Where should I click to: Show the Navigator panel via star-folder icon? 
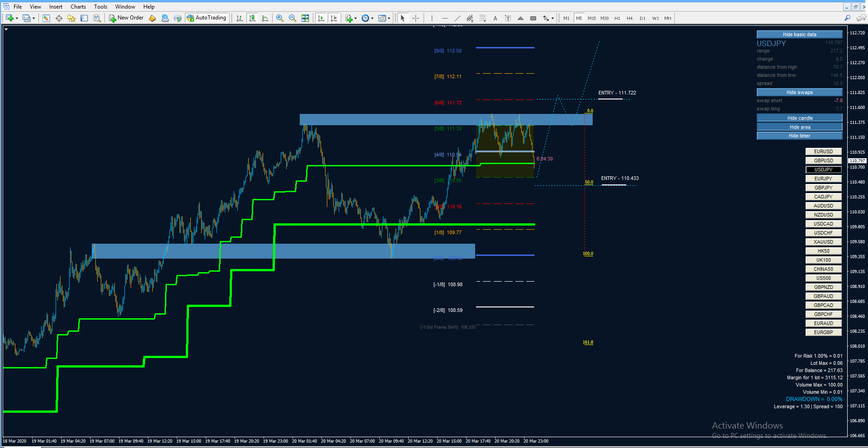pos(71,18)
